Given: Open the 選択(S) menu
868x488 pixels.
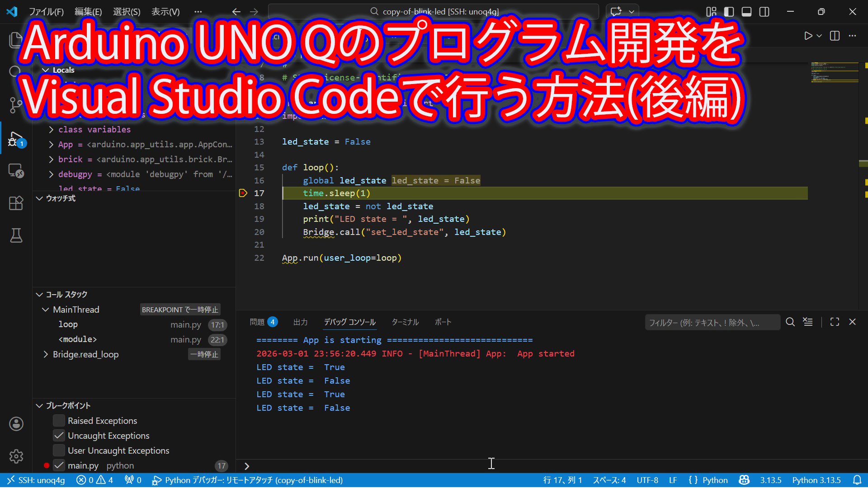Looking at the screenshot, I should point(127,12).
